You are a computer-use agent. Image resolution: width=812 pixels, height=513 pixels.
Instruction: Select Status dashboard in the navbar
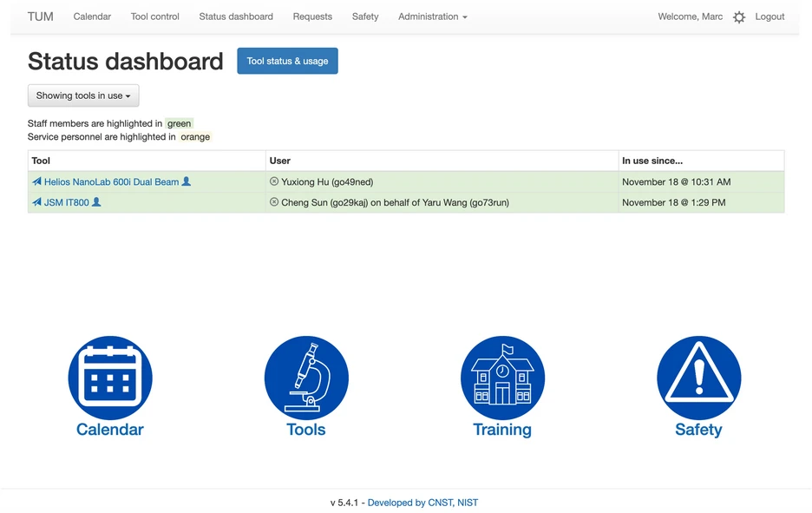pyautogui.click(x=236, y=16)
